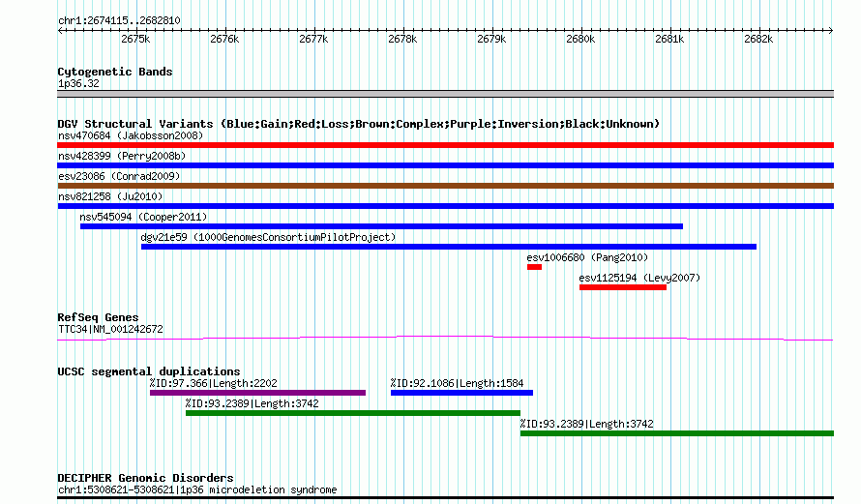Click the nsv470684 (Jakobsson2008) label
Image resolution: width=861 pixels, height=504 pixels.
tap(131, 135)
